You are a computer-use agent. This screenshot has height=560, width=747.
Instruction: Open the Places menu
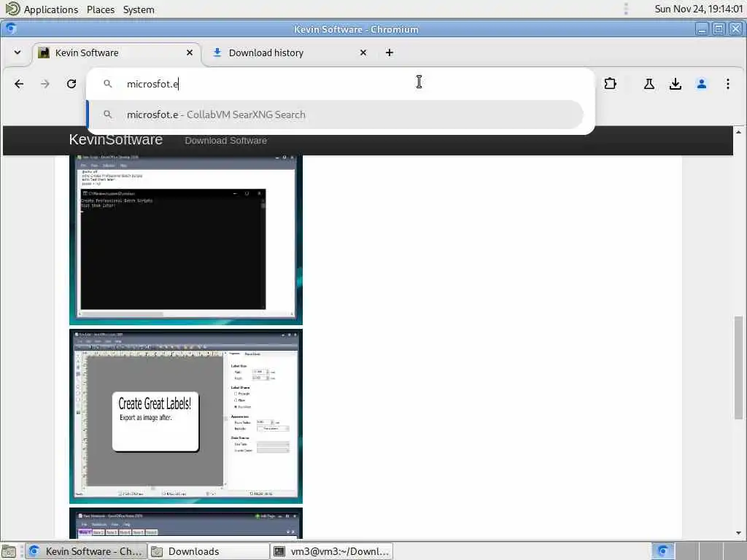click(101, 9)
